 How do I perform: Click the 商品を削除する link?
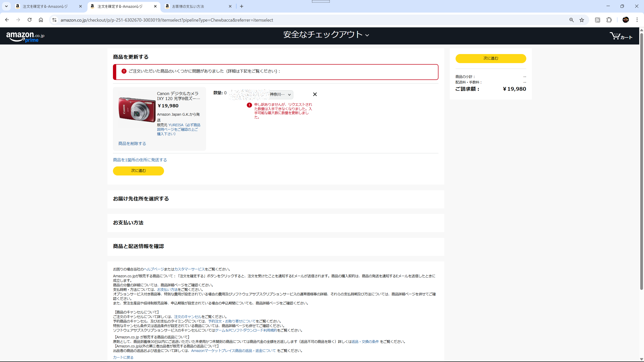pos(132,144)
